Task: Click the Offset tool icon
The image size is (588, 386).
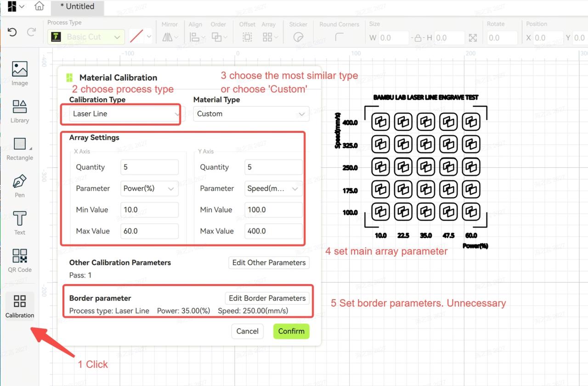Action: click(247, 37)
